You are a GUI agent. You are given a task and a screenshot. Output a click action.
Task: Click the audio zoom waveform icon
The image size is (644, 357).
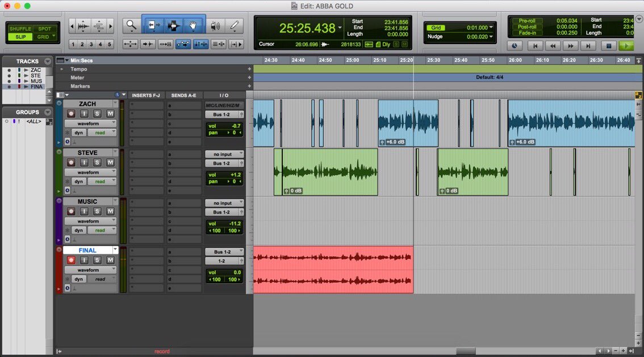(83, 26)
